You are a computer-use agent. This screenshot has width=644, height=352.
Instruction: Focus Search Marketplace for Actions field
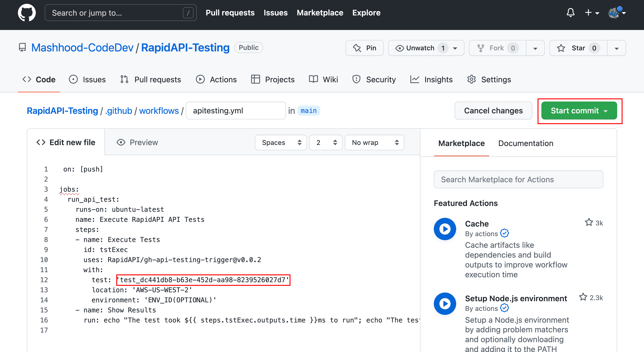518,180
